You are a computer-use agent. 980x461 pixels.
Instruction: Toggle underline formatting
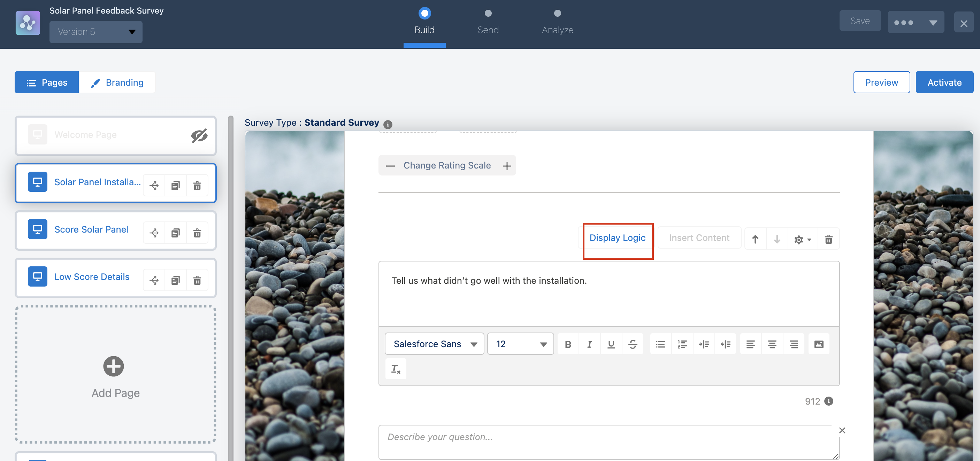611,344
